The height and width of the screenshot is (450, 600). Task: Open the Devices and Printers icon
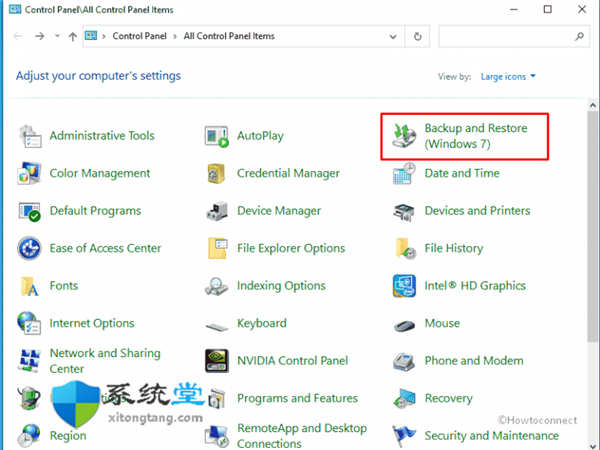click(404, 212)
